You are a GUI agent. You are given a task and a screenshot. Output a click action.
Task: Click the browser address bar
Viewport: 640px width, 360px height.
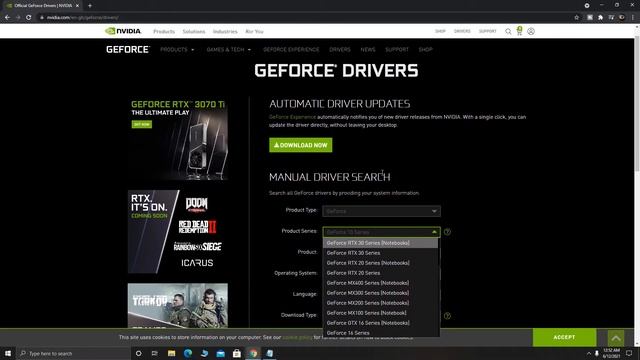click(x=302, y=18)
